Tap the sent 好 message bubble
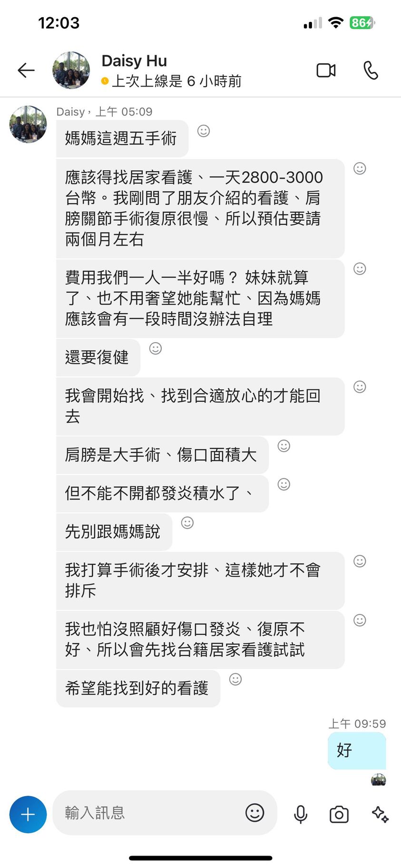This screenshot has height=868, width=401. point(356,750)
